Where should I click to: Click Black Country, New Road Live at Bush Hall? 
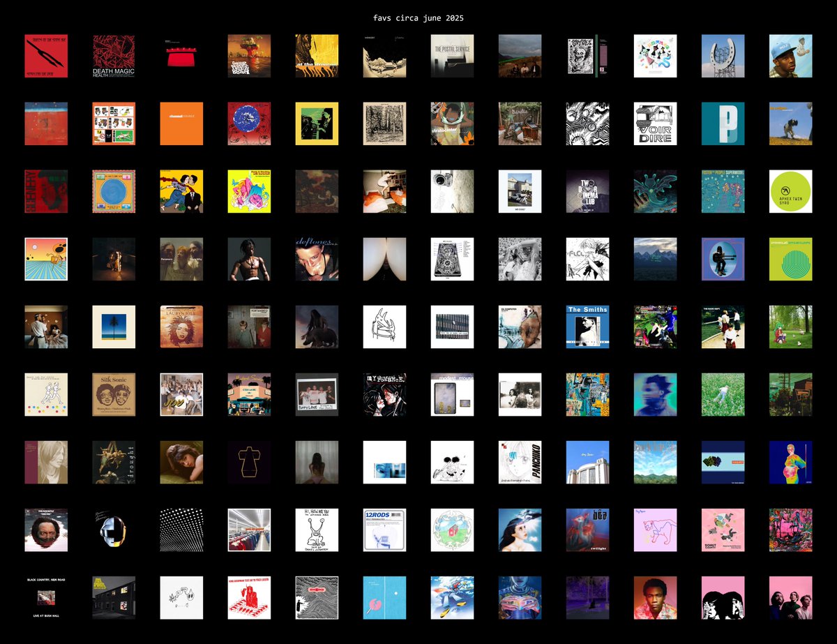46,597
